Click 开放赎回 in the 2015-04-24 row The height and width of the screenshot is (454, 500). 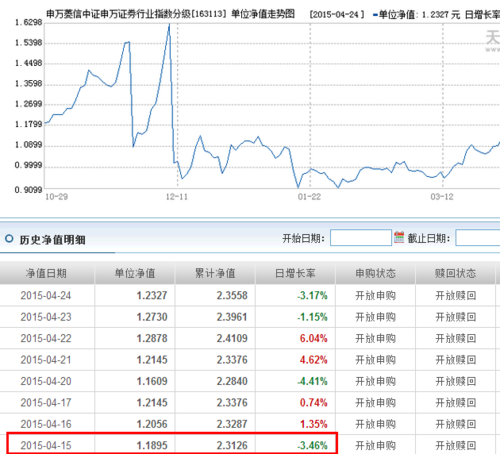pos(456,295)
